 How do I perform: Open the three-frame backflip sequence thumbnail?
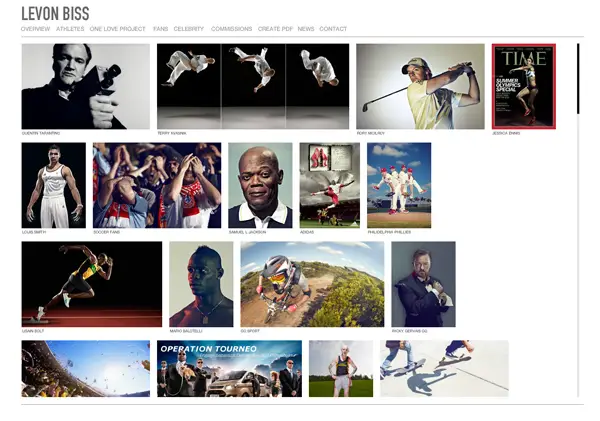pos(252,86)
